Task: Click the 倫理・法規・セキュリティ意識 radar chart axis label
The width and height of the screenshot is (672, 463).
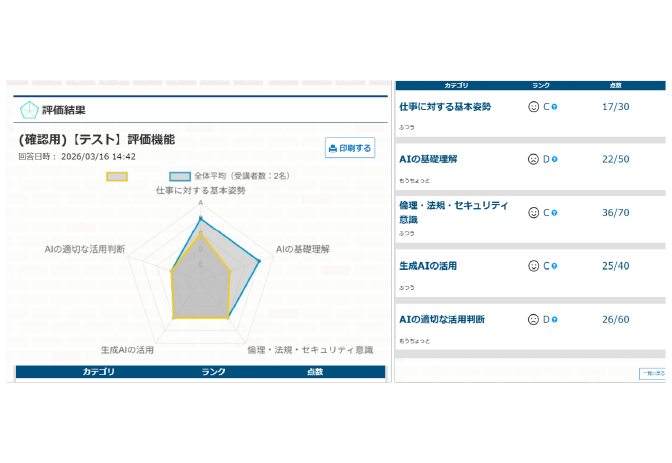Action: click(x=310, y=350)
